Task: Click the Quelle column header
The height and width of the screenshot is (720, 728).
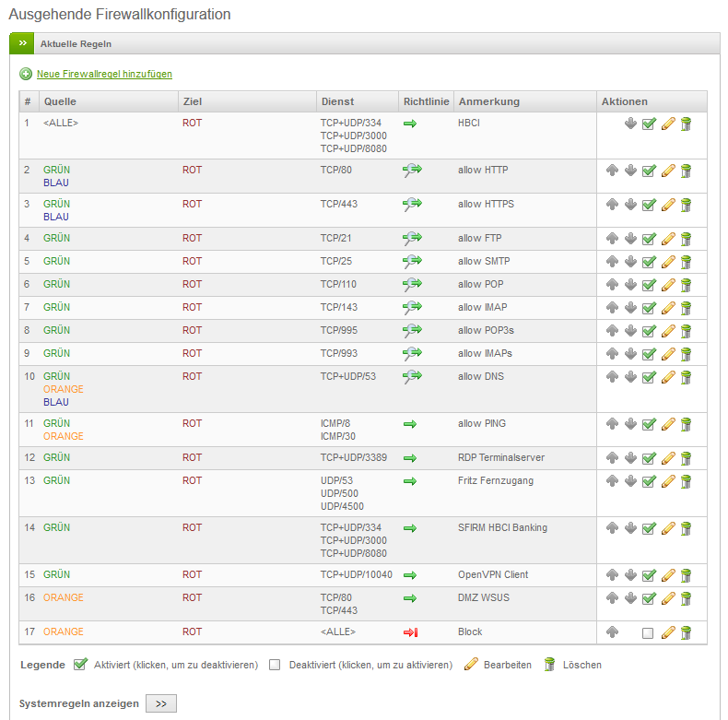Action: coord(60,101)
